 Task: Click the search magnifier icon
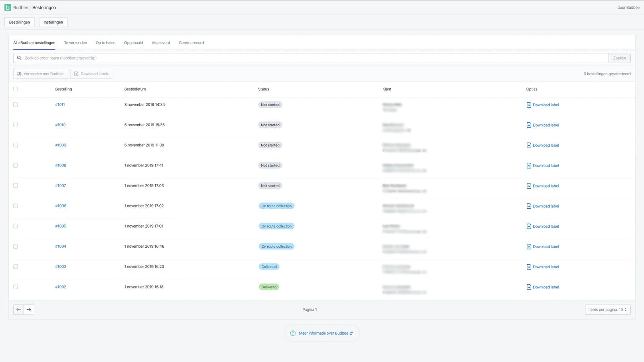19,58
